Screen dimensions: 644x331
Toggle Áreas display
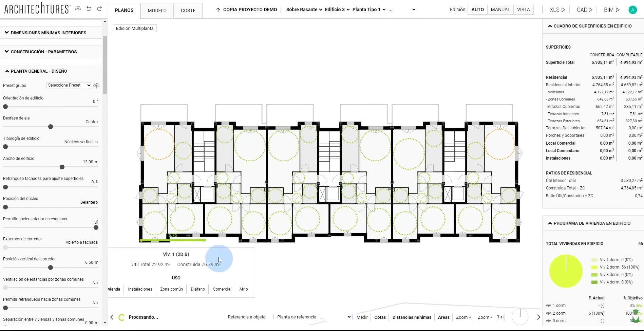tap(444, 317)
